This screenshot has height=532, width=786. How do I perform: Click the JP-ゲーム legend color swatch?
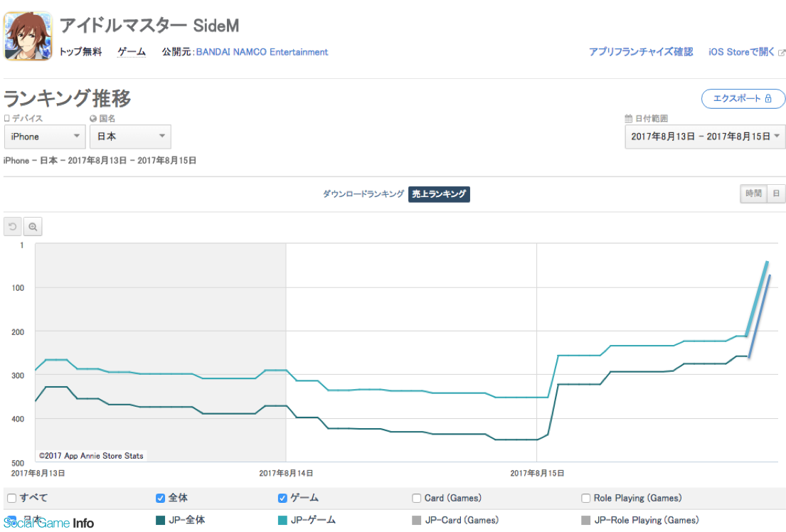(282, 520)
